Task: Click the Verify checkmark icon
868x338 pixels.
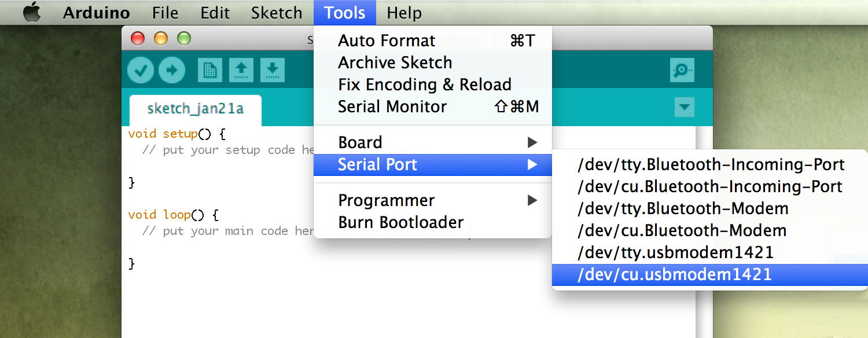Action: [141, 71]
